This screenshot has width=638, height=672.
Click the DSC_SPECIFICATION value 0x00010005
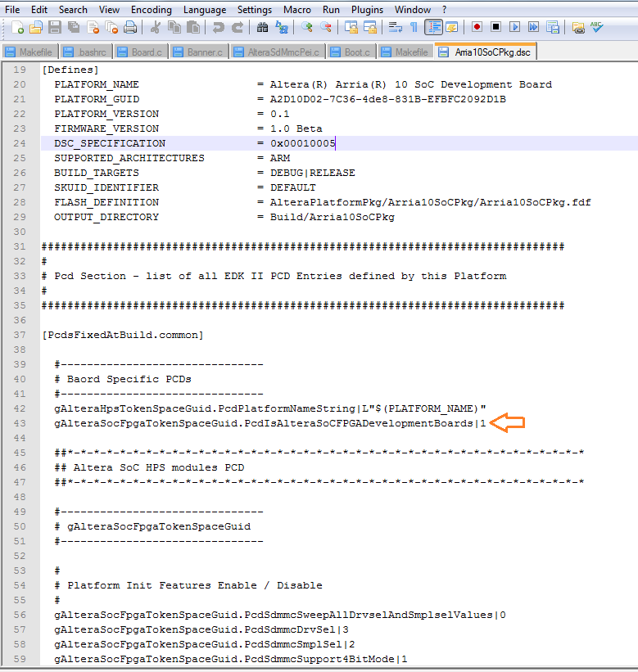(x=303, y=143)
